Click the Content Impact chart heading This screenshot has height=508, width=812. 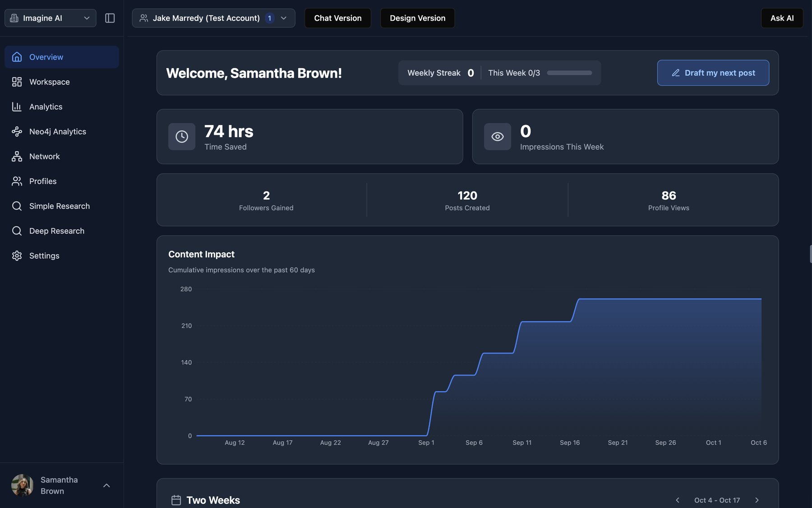tap(201, 254)
